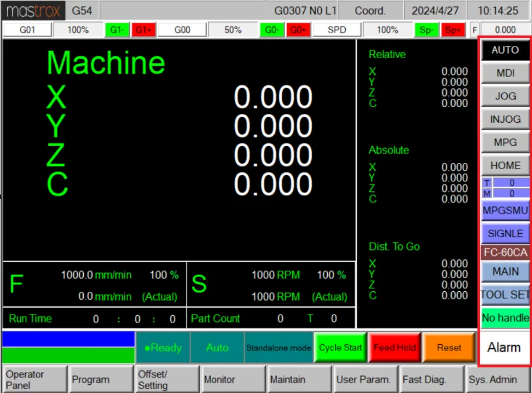Activate JOG mode

[505, 97]
